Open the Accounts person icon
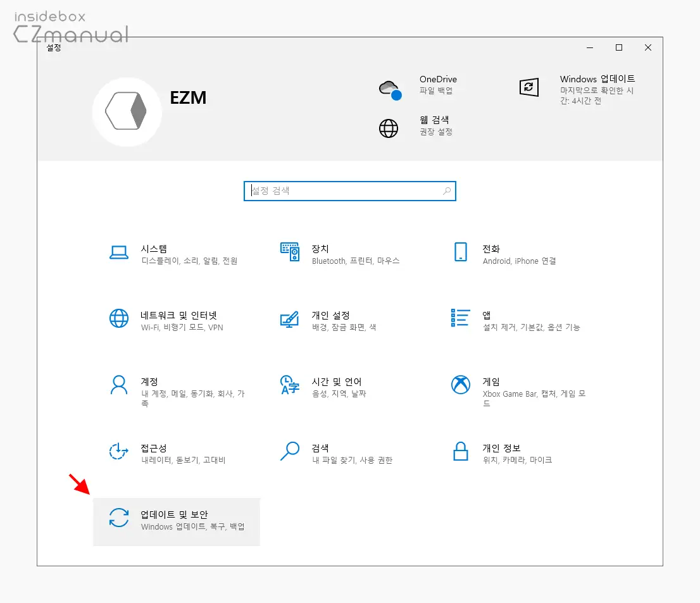 119,385
